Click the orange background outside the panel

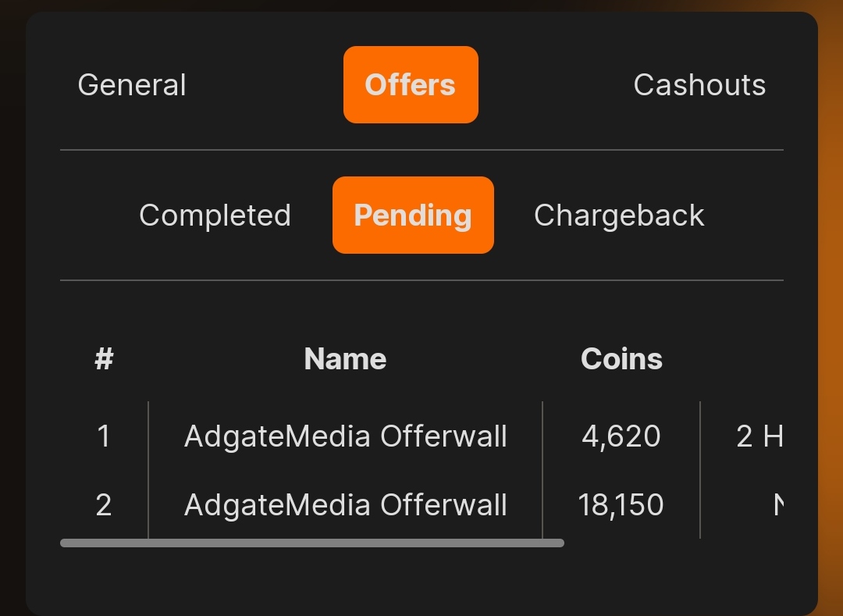(831, 312)
